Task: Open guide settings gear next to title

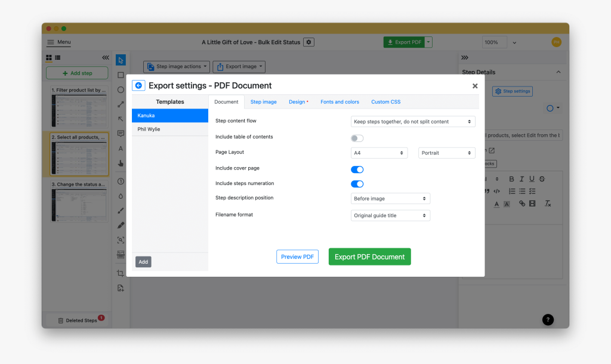Action: click(x=308, y=42)
